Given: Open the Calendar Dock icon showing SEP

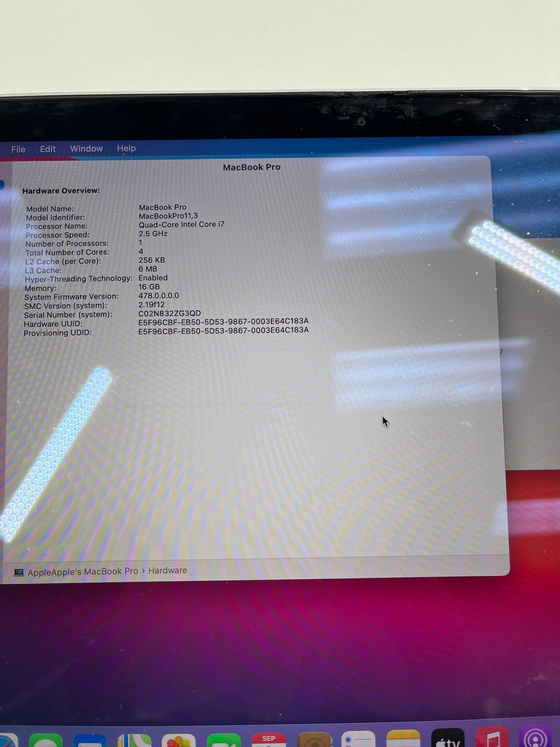Looking at the screenshot, I should 269,739.
